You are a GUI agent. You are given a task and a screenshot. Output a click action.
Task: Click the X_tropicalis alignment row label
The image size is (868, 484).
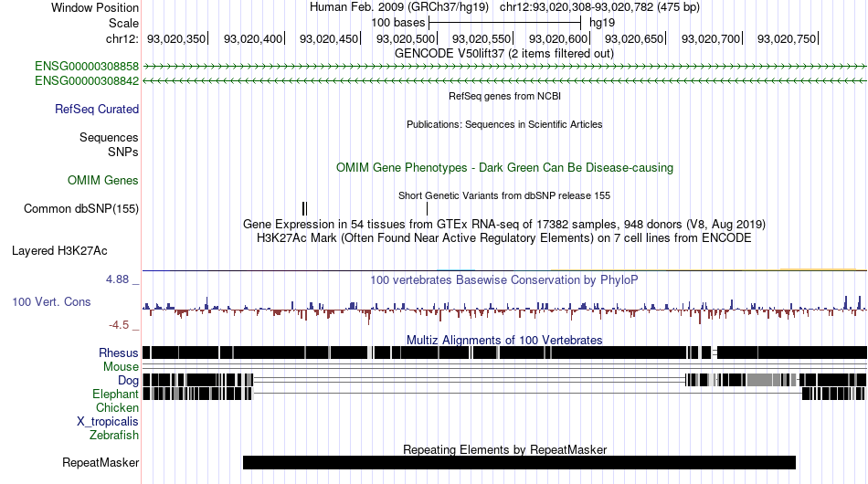[108, 422]
